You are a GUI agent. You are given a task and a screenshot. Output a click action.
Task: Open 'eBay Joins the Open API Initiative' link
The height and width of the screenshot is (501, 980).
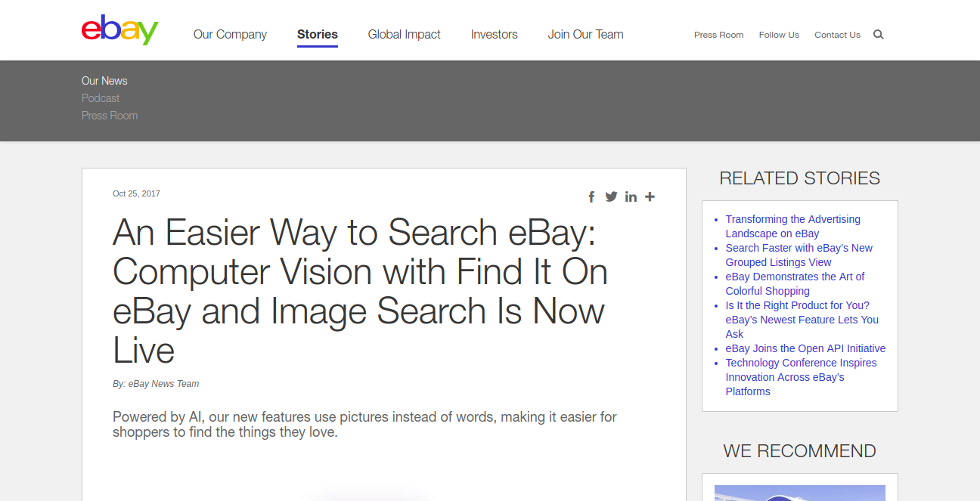(805, 348)
